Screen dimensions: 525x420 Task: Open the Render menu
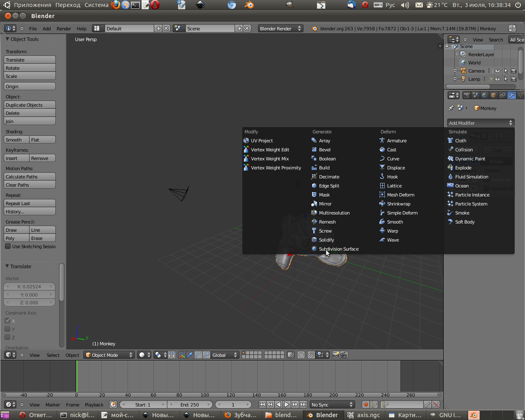point(64,28)
